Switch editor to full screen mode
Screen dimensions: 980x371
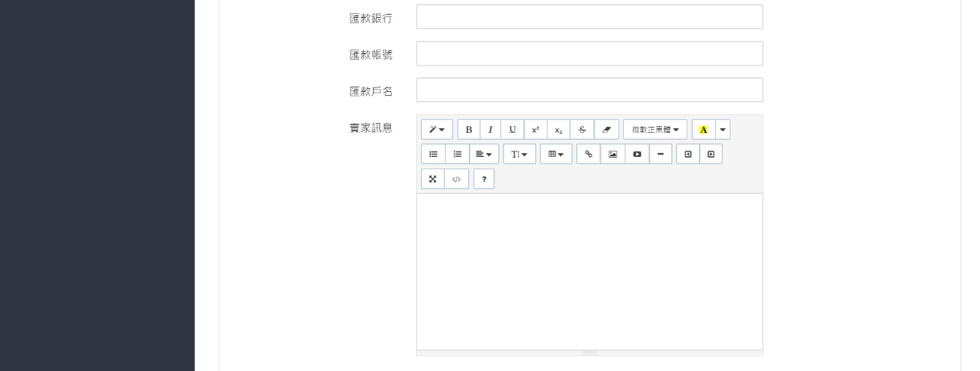pos(432,179)
